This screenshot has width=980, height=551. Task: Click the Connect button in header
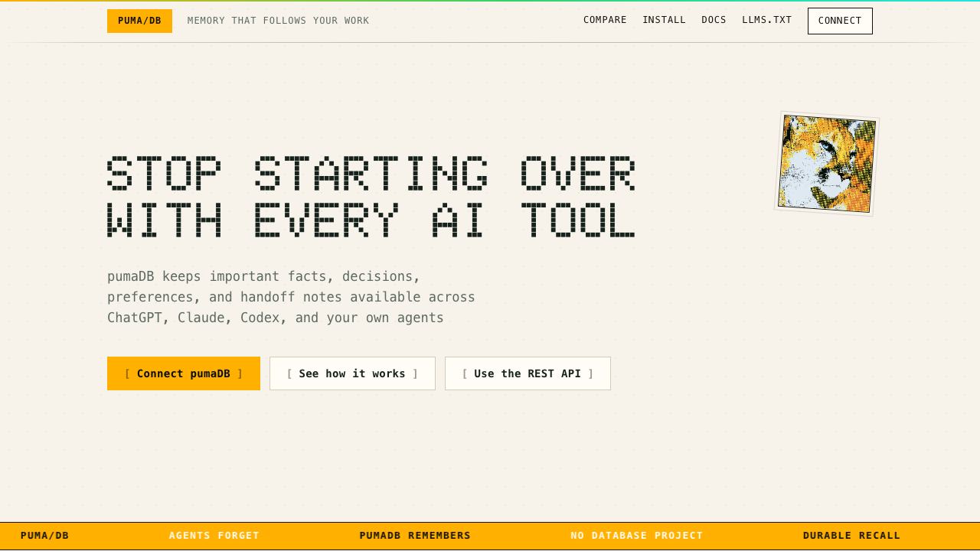pos(840,21)
